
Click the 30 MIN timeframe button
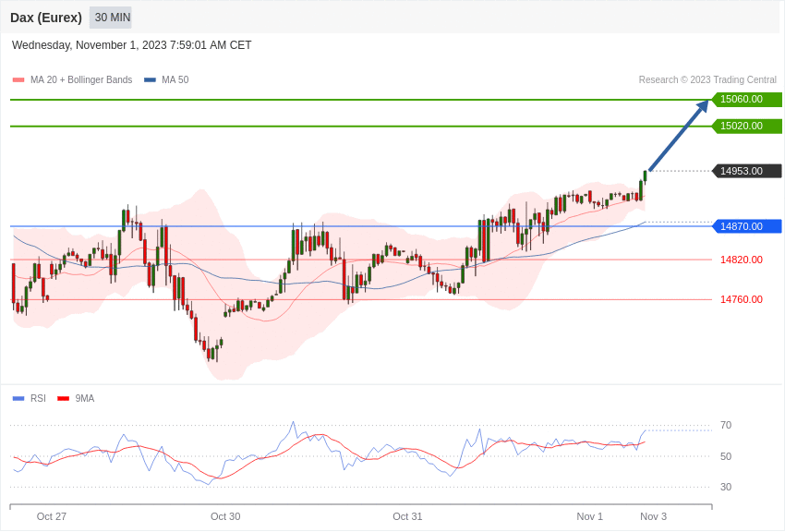(112, 18)
